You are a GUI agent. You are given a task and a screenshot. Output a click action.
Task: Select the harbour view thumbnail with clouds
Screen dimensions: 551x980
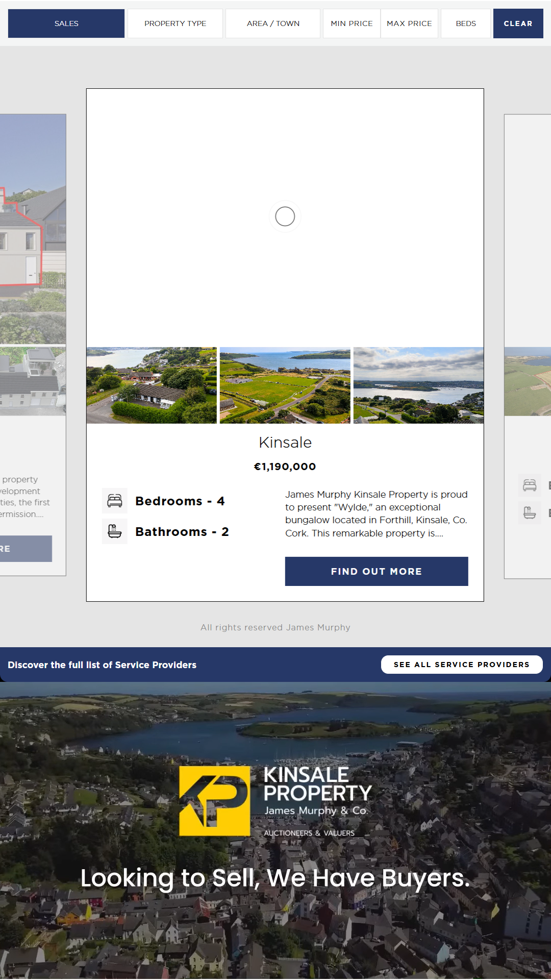pos(418,385)
